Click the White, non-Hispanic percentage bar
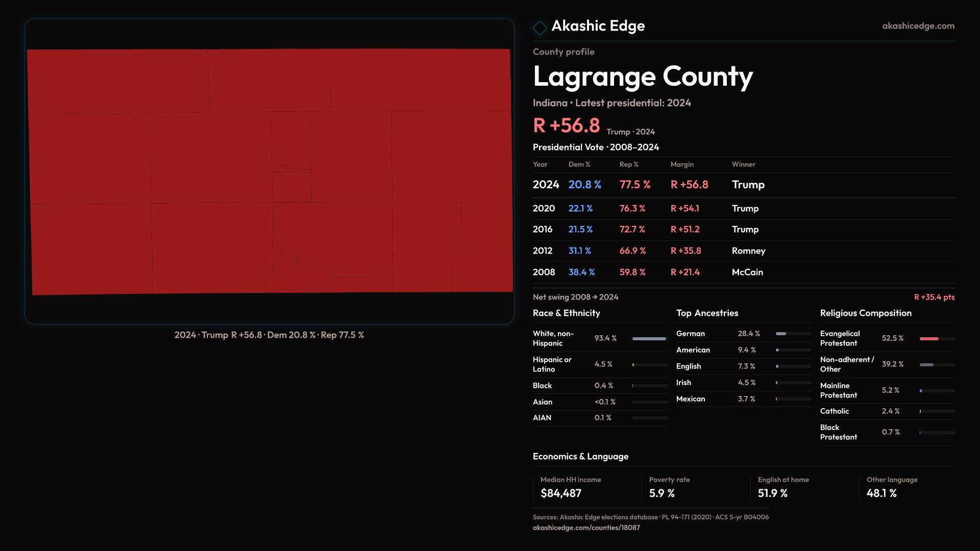Image resolution: width=980 pixels, height=551 pixels. 649,339
